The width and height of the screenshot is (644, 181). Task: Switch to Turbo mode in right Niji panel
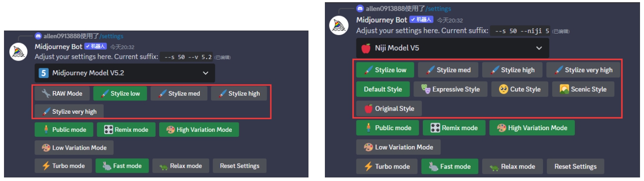click(x=386, y=167)
